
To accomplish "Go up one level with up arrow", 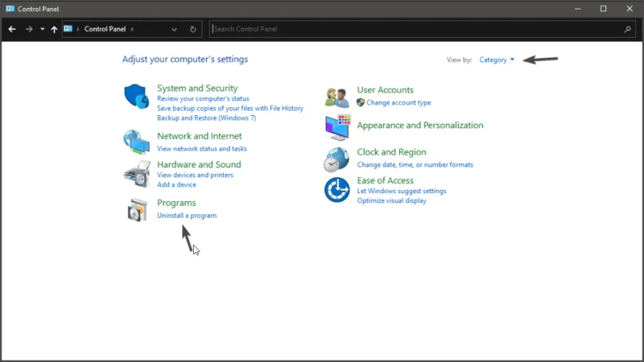I will click(54, 29).
